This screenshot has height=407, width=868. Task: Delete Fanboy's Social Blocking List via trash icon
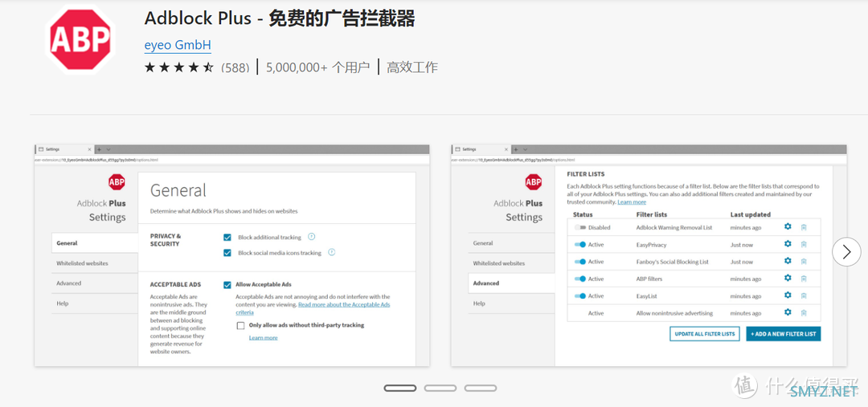tap(804, 262)
